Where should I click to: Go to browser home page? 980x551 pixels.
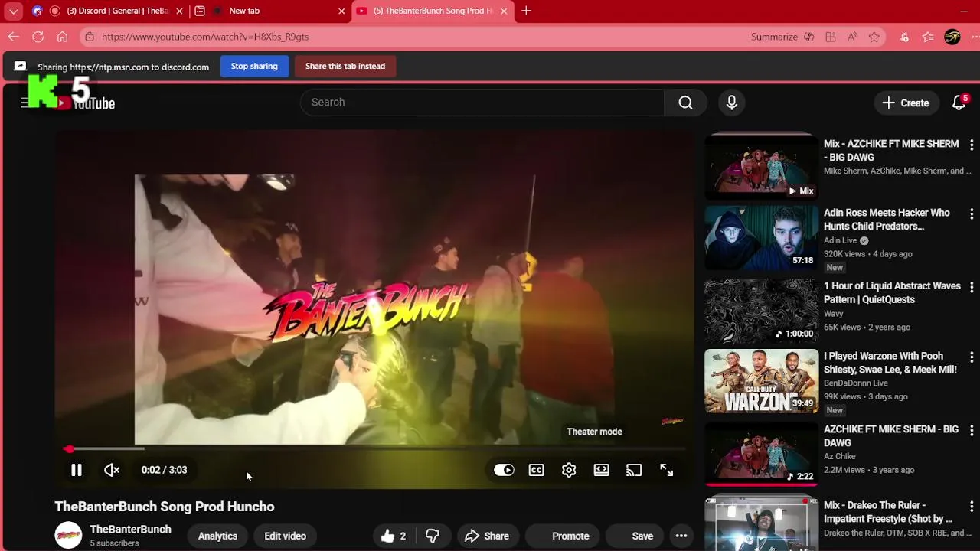pos(62,37)
